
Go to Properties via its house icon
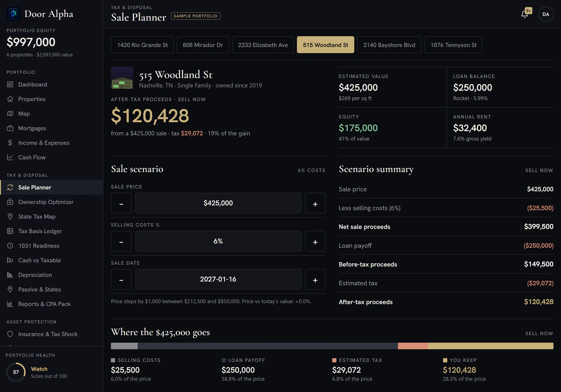point(10,99)
